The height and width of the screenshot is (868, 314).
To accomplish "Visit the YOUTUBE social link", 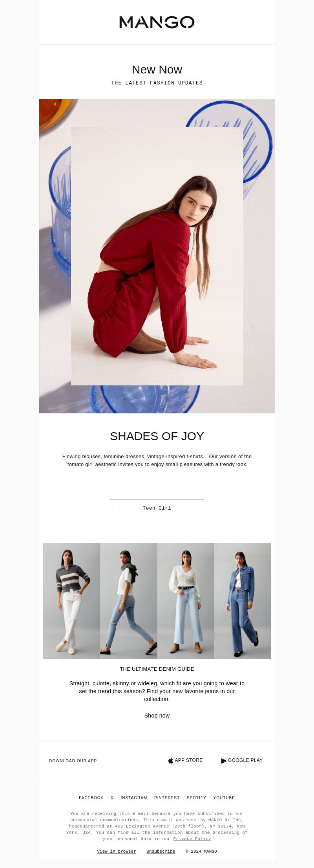I will (x=224, y=798).
